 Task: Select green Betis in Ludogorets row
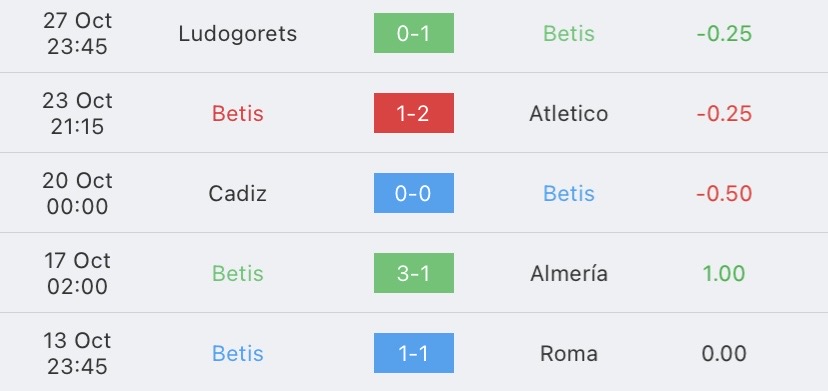[569, 33]
